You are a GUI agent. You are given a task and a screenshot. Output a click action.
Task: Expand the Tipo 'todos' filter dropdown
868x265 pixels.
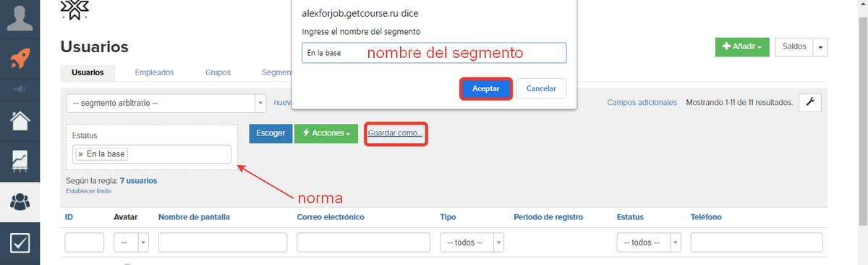(x=472, y=243)
